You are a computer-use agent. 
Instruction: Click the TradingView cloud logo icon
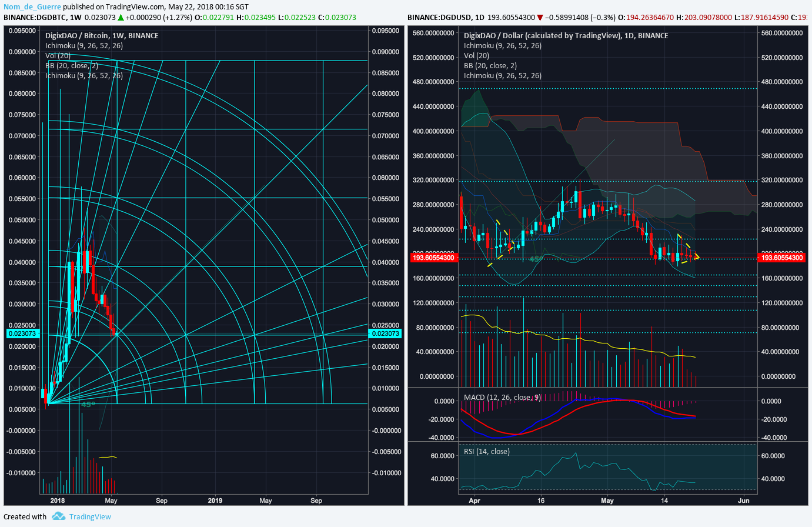tap(58, 516)
